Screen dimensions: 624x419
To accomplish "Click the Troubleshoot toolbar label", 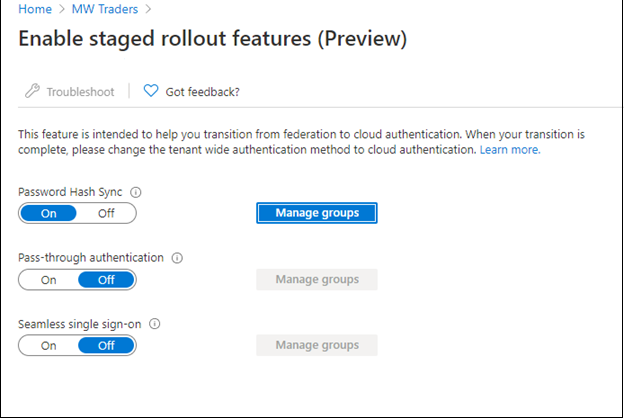I will 81,92.
